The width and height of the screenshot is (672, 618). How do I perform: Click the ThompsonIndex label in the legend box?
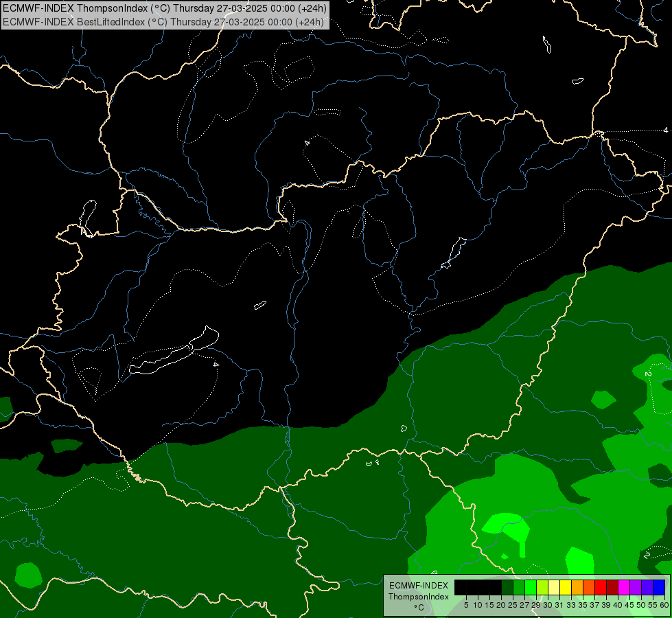pyautogui.click(x=419, y=597)
